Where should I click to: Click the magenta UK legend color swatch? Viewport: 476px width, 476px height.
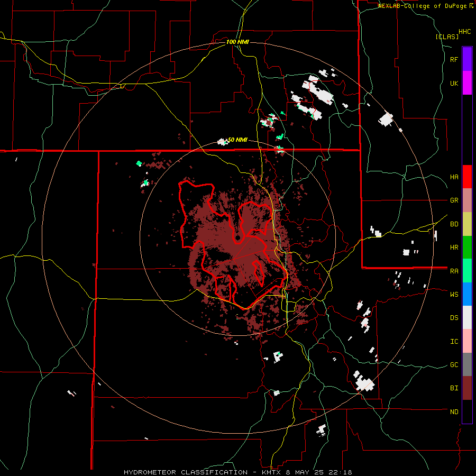click(x=467, y=83)
